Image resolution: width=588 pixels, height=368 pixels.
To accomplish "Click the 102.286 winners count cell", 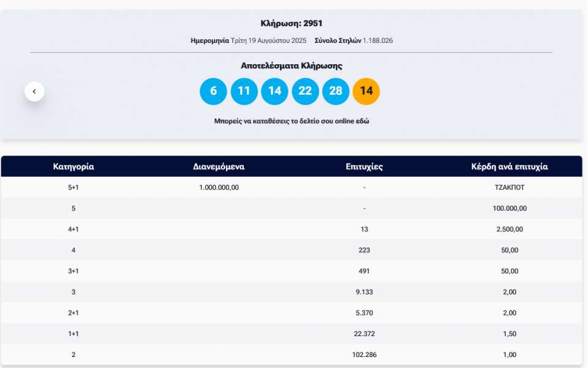I will point(364,355).
